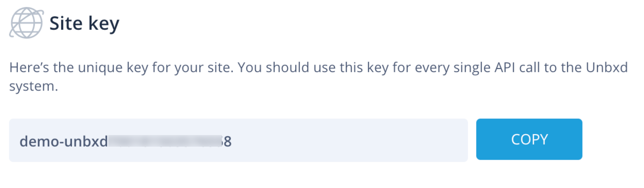This screenshot has width=644, height=188.
Task: Click the word "Site" in the heading
Action: point(66,23)
